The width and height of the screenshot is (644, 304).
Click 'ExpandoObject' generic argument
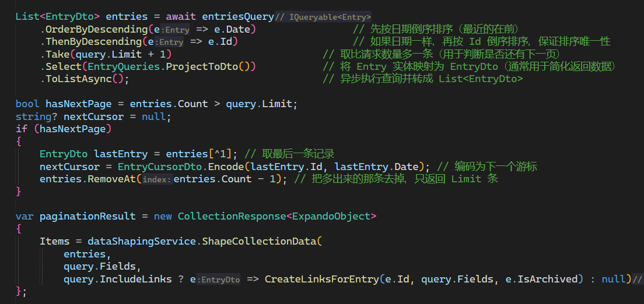331,216
